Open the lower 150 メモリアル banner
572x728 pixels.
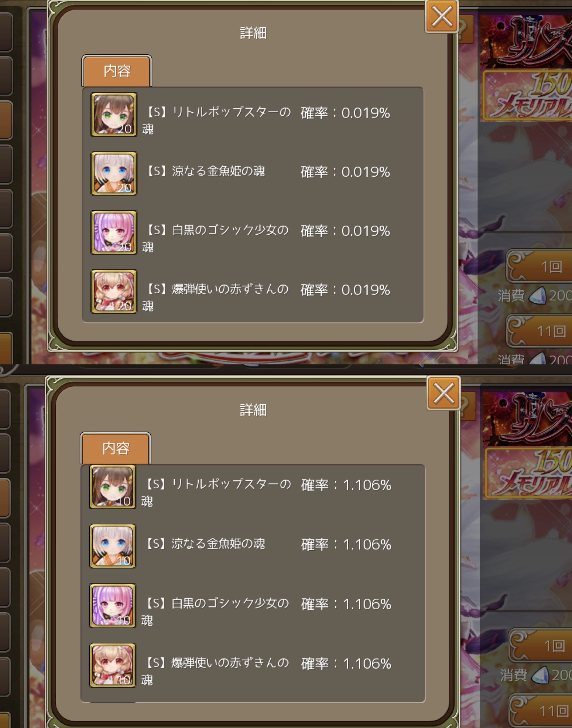point(528,473)
